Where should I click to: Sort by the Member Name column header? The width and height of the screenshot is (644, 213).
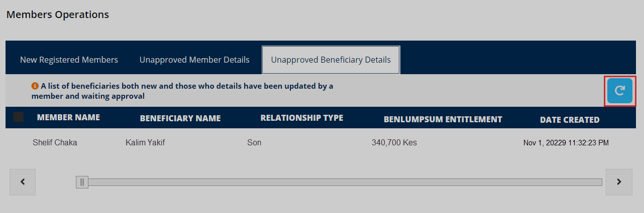pyautogui.click(x=68, y=117)
